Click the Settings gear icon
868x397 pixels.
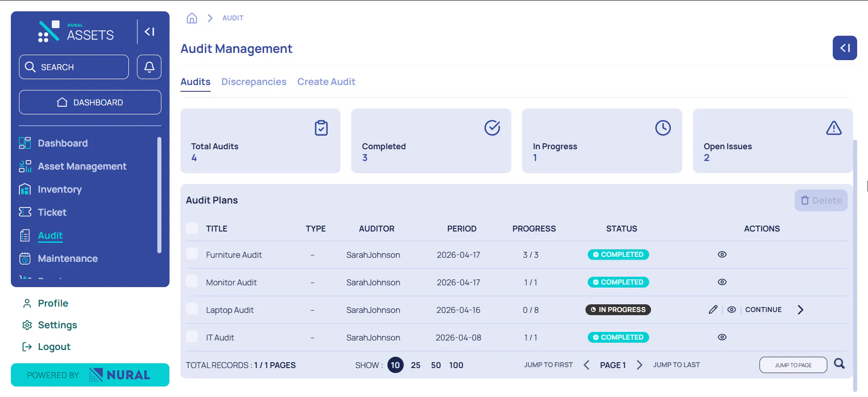27,325
